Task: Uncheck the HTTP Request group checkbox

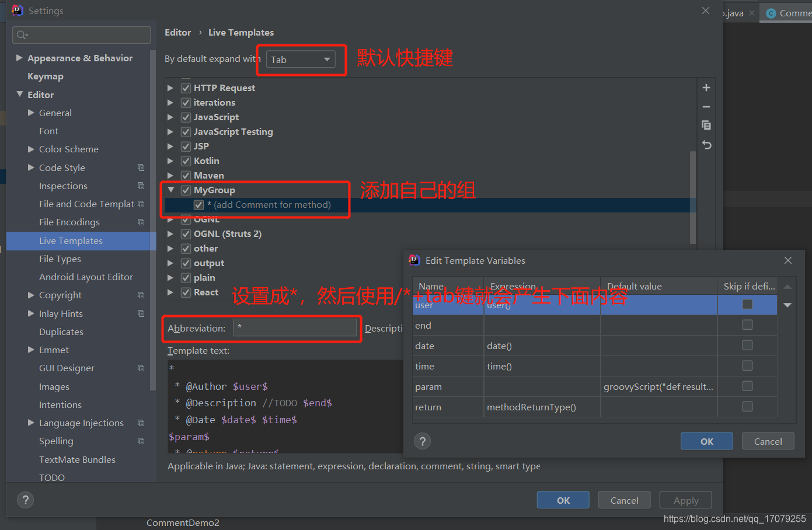Action: (186, 88)
